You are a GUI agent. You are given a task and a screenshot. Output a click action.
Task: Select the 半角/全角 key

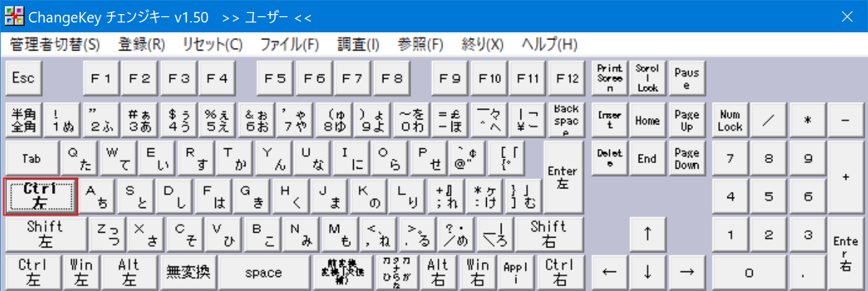tap(24, 121)
